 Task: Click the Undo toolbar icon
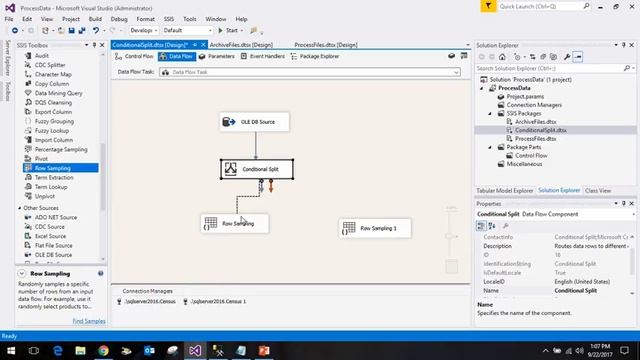(96, 30)
